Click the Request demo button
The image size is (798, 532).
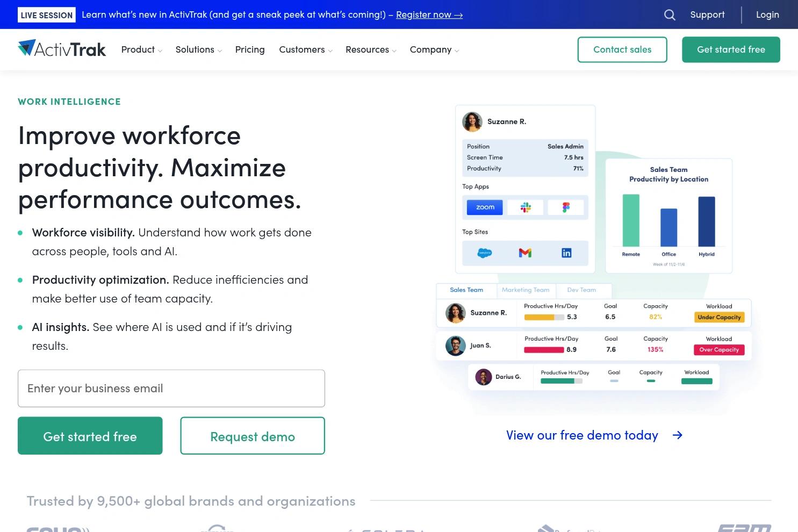click(253, 436)
